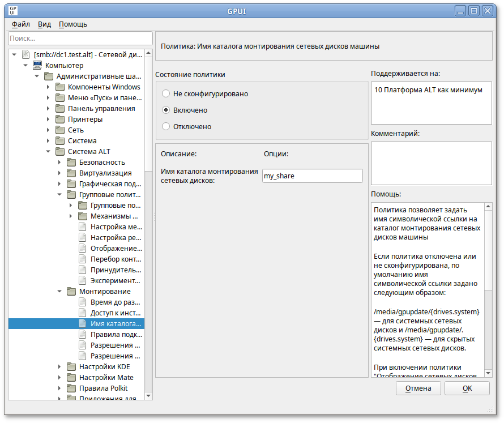Click the server icon for smb://dc1.test.alt
Screen dimensions: 504x423
click(25, 55)
